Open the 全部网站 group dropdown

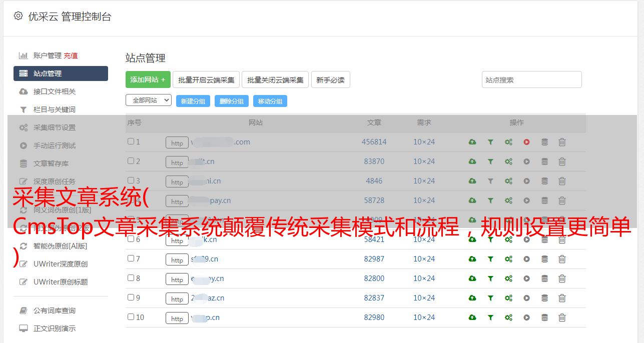pos(149,100)
